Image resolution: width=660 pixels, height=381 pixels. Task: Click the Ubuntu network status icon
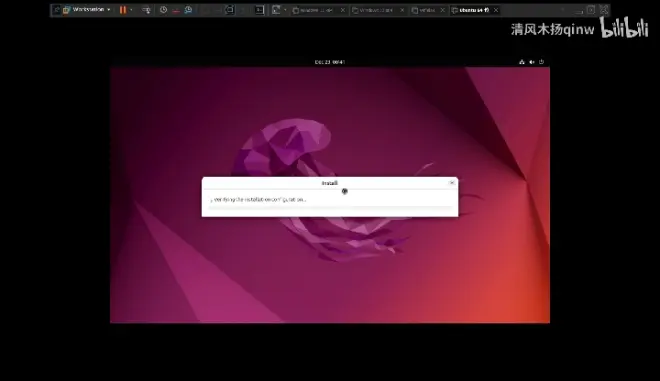pos(522,62)
